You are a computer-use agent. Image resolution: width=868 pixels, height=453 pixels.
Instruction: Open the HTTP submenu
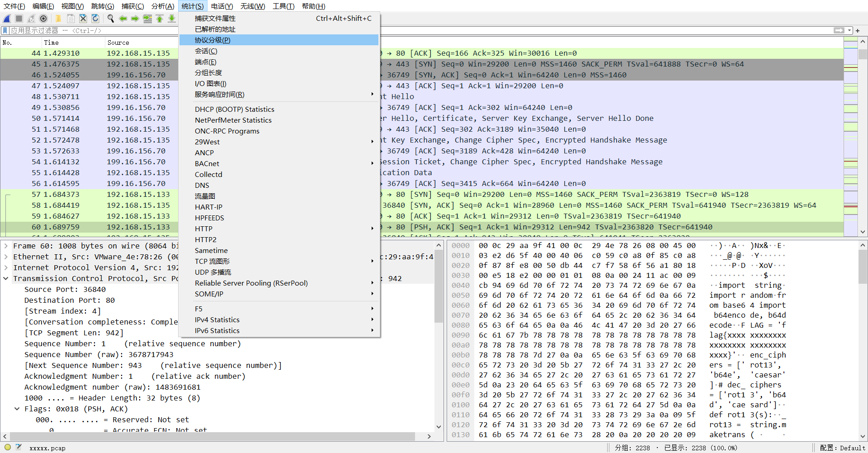[279, 229]
